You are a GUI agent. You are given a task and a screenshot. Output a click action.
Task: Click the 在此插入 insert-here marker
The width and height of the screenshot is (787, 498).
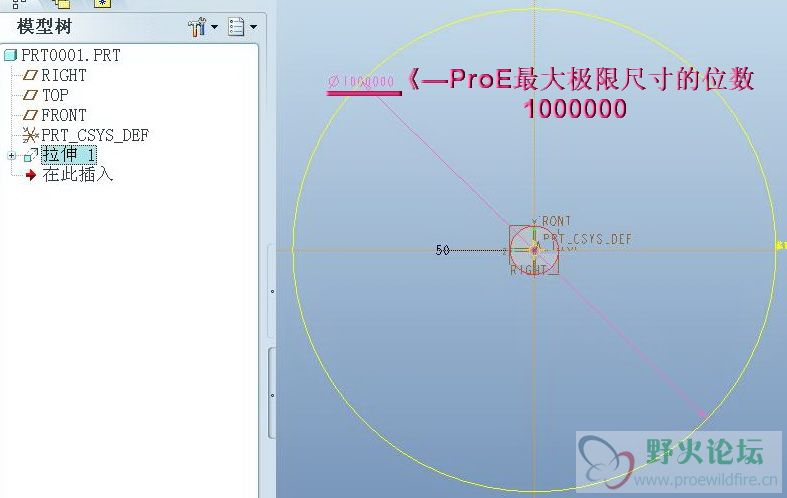point(69,175)
